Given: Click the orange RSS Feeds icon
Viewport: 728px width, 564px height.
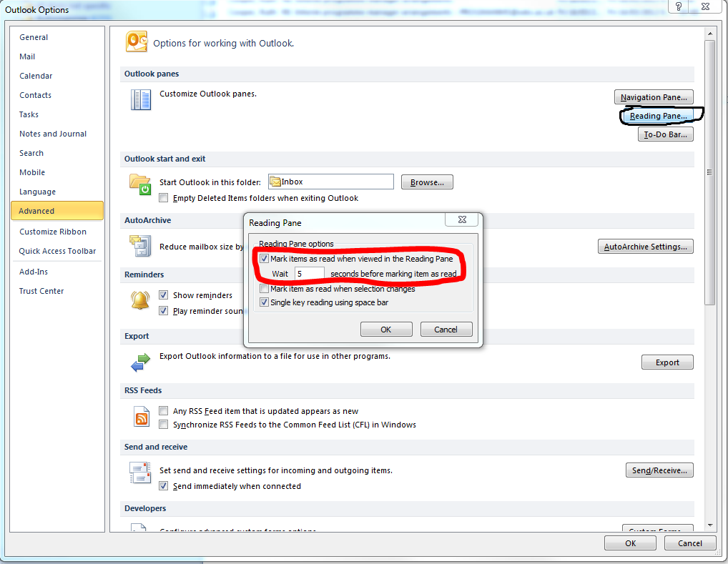Looking at the screenshot, I should pos(142,417).
